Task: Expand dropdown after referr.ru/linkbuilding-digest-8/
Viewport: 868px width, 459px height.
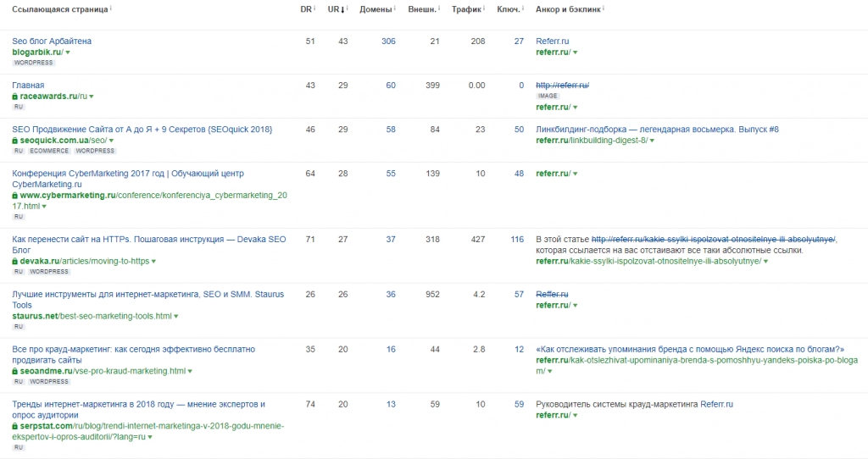Action: [652, 141]
